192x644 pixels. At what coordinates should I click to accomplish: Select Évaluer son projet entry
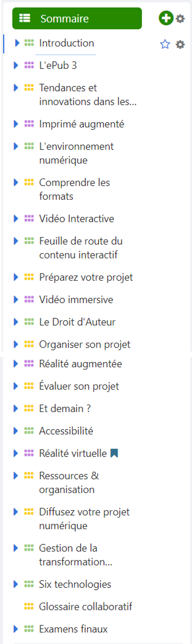(x=79, y=386)
